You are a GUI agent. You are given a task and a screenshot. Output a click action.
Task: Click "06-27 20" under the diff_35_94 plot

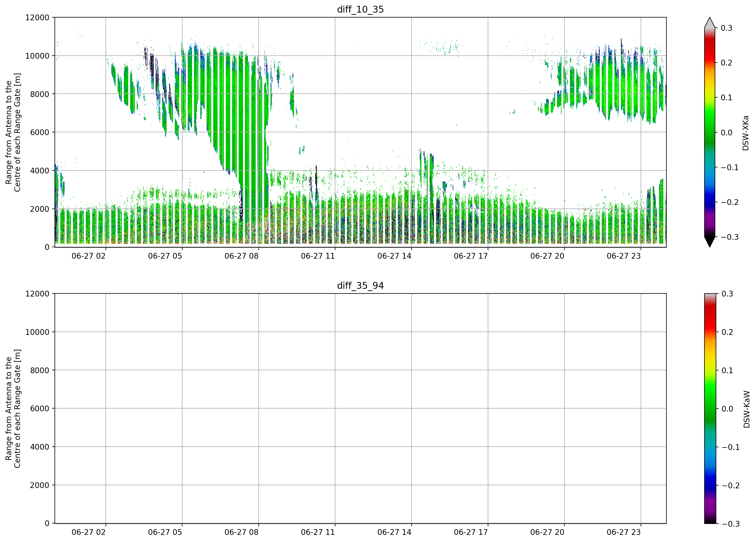[547, 532]
